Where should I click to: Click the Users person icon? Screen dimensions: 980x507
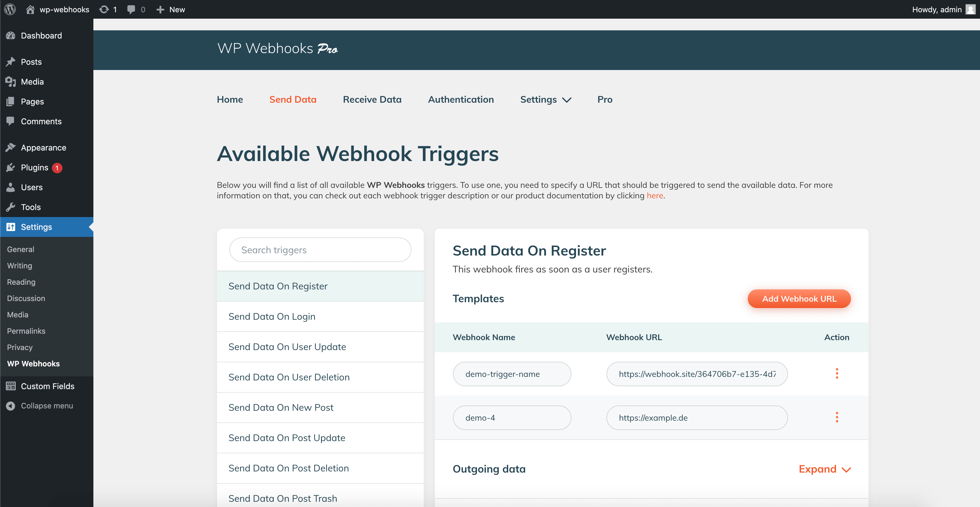[11, 187]
